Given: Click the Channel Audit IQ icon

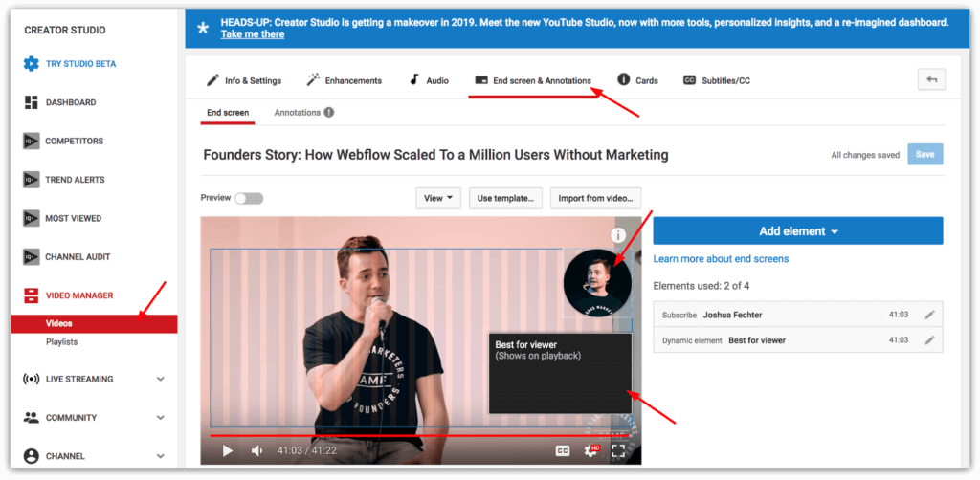Looking at the screenshot, I should pos(32,256).
